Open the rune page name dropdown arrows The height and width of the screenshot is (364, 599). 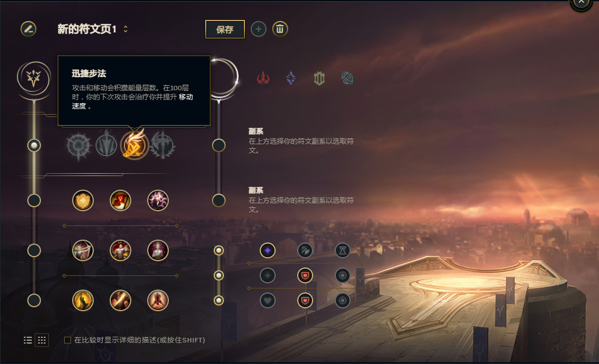coord(125,29)
